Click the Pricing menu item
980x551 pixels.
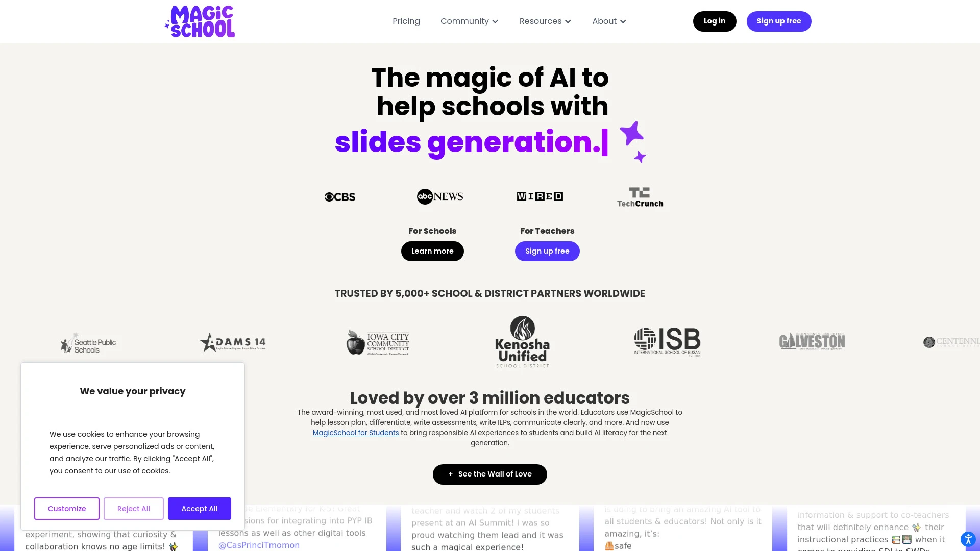click(406, 21)
